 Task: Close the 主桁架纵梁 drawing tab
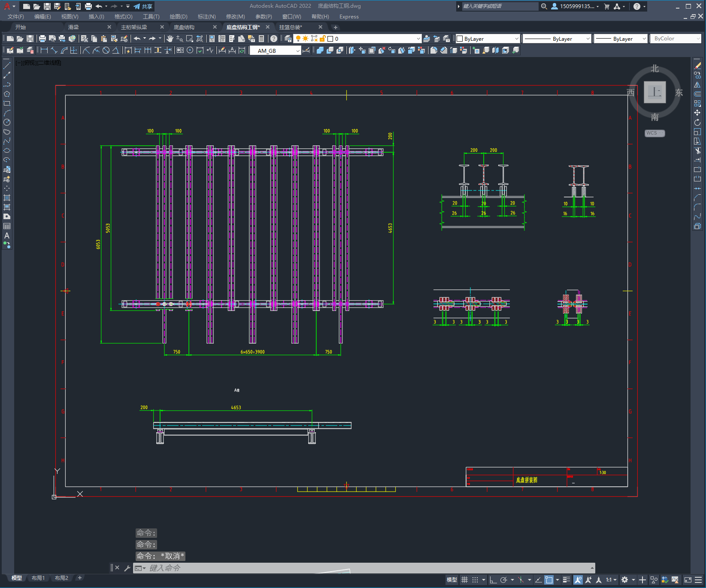pyautogui.click(x=162, y=27)
